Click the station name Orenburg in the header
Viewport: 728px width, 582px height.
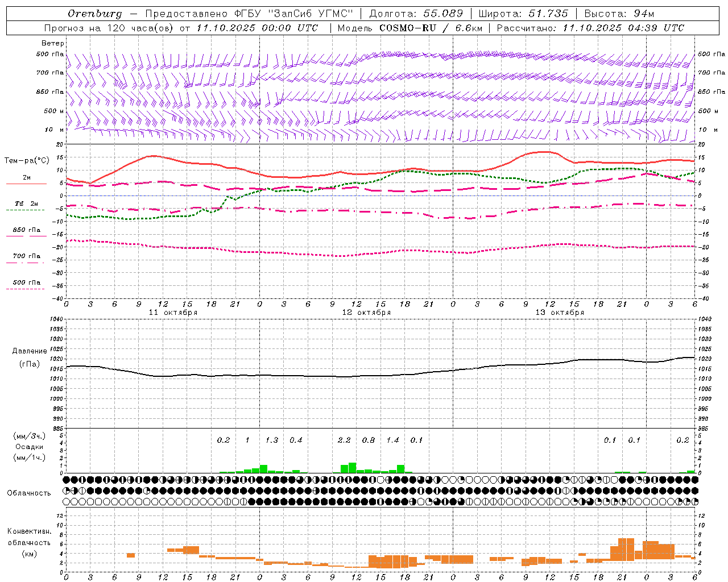point(95,14)
